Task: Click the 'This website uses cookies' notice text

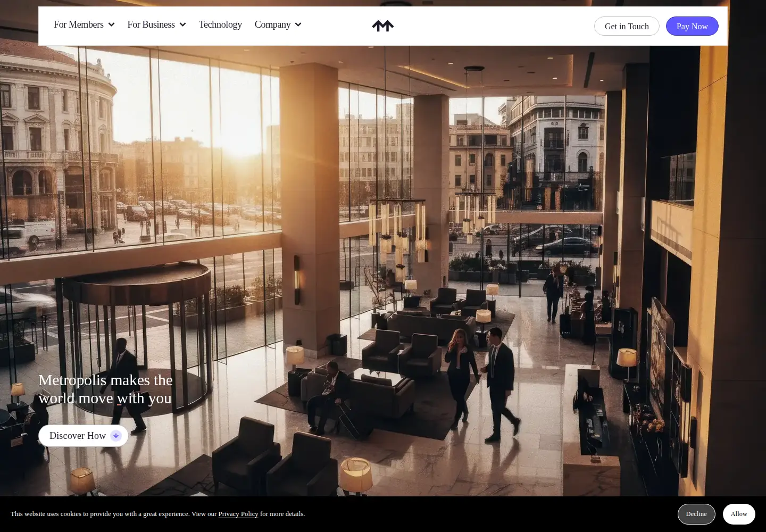Action: [157, 514]
